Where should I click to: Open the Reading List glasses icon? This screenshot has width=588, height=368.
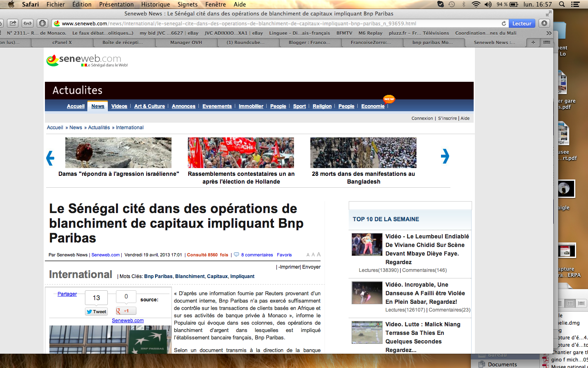pyautogui.click(x=27, y=23)
